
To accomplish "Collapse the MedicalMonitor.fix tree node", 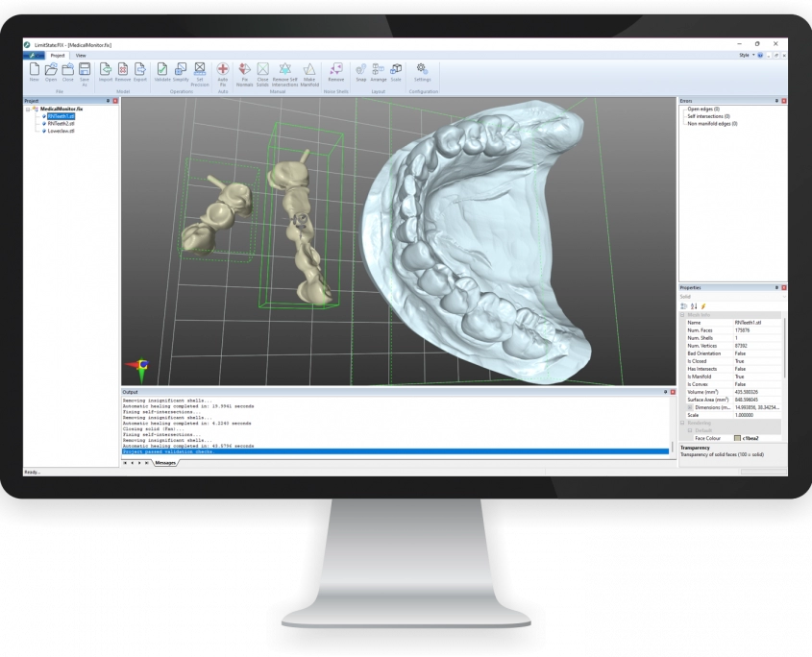I will [29, 109].
